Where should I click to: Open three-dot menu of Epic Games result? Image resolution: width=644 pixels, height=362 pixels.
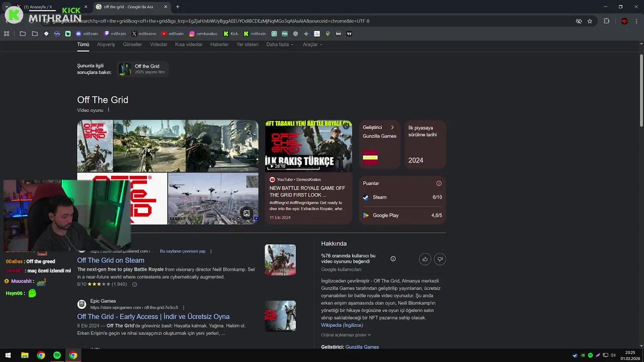click(183, 308)
